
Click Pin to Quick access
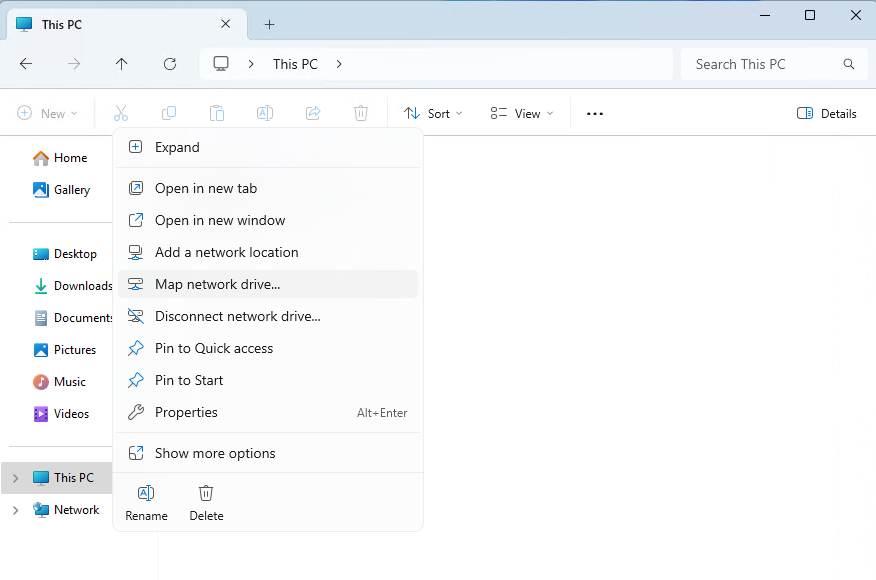[x=214, y=348]
